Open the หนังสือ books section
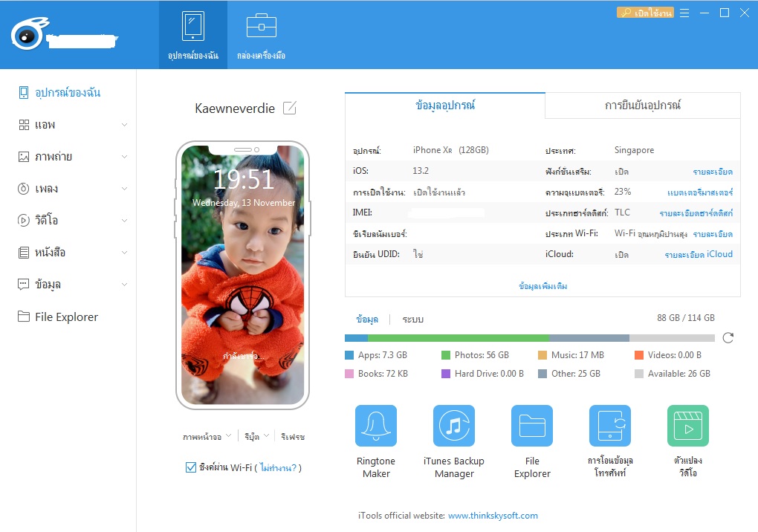Viewport: 758px width, 532px height. (42, 252)
